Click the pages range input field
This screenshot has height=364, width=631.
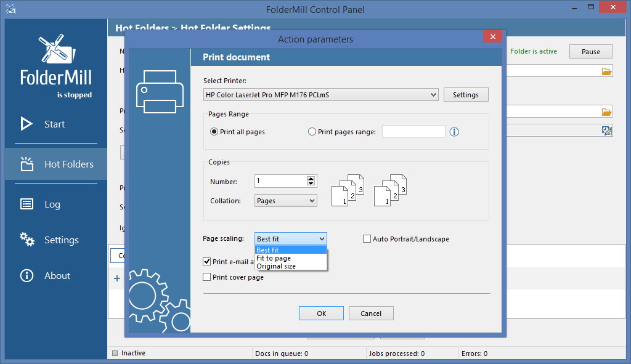[413, 132]
